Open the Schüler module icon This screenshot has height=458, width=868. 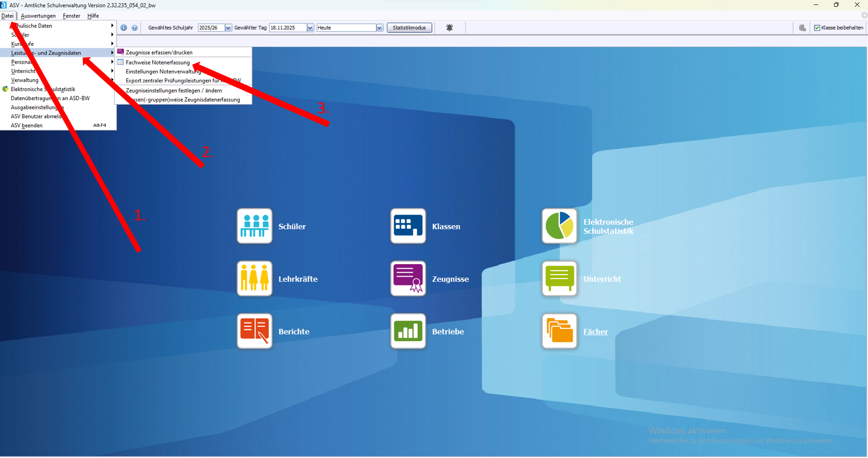pos(254,226)
